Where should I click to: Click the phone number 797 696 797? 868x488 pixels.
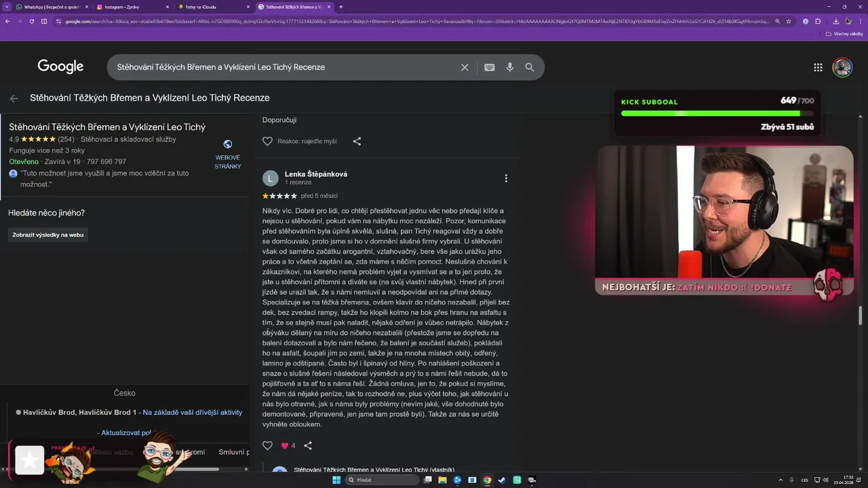click(105, 162)
